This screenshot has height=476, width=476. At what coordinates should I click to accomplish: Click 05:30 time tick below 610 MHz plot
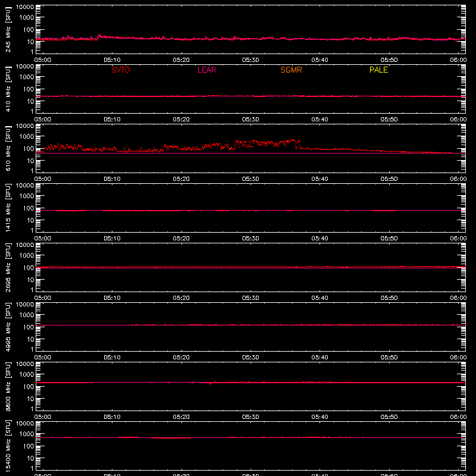click(250, 179)
